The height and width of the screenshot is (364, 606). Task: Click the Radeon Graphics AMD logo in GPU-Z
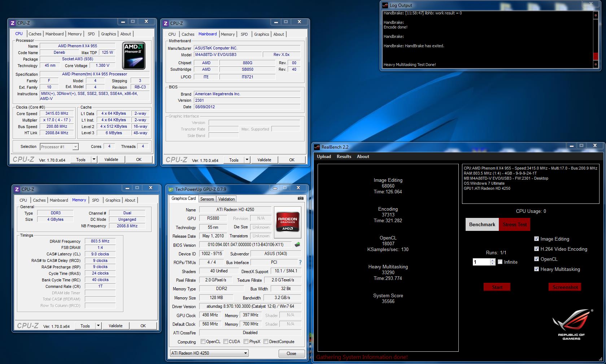pos(287,222)
